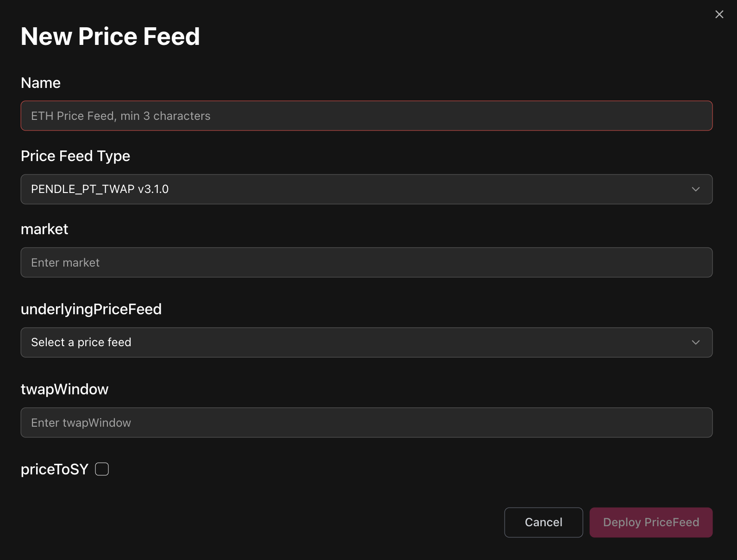Screen dimensions: 737x560
Task: Click the Price Feed Type label
Action: tap(75, 156)
